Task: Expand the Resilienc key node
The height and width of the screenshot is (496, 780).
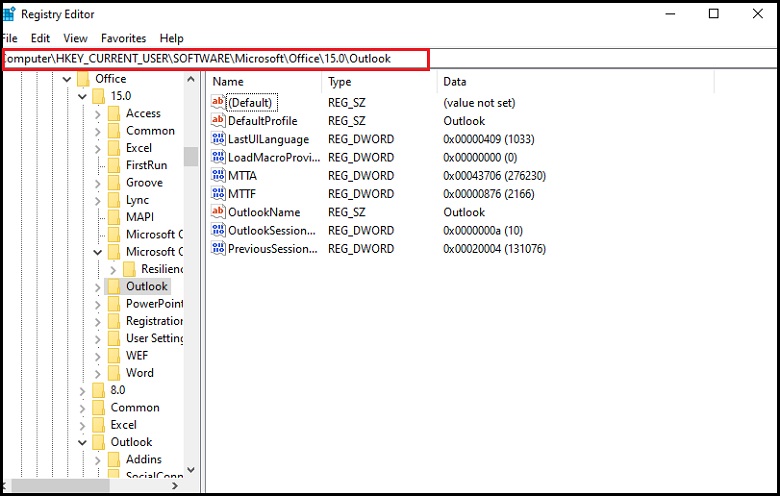Action: point(113,270)
